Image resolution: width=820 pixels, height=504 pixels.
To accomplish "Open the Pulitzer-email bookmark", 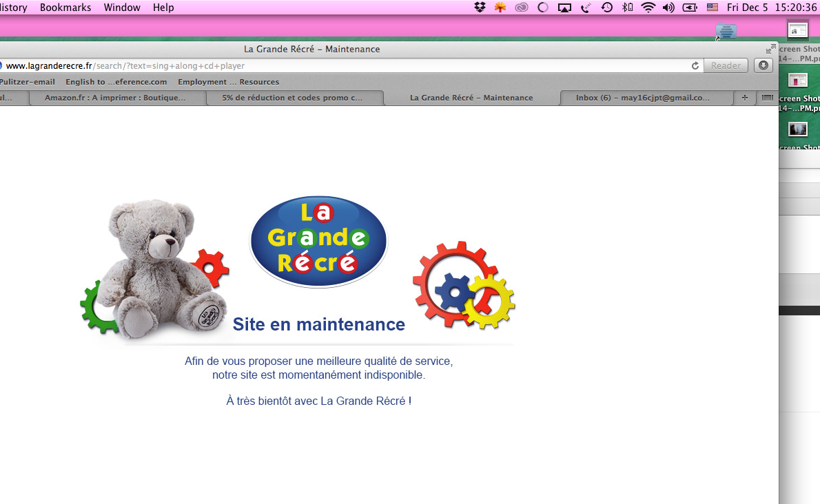I will tap(27, 82).
